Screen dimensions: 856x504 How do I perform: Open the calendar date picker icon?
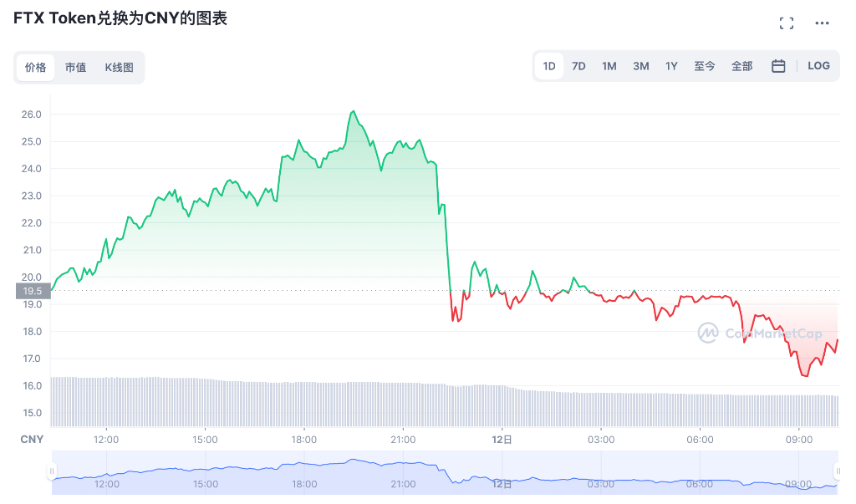(778, 66)
